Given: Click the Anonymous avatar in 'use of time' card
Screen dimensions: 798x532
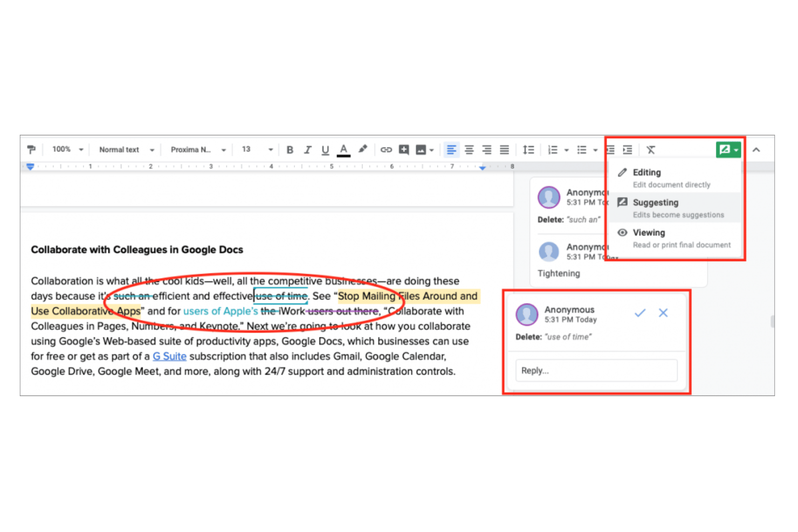Looking at the screenshot, I should (527, 314).
